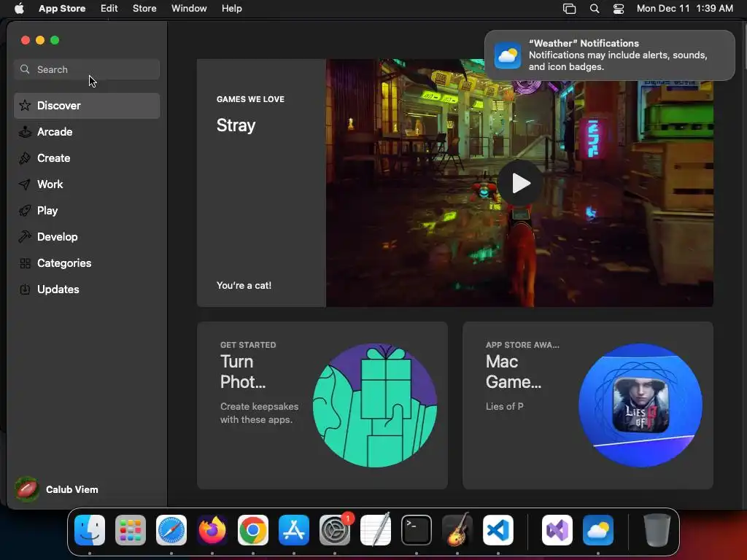The height and width of the screenshot is (560, 747).
Task: Select Work in the sidebar
Action: pos(87,184)
